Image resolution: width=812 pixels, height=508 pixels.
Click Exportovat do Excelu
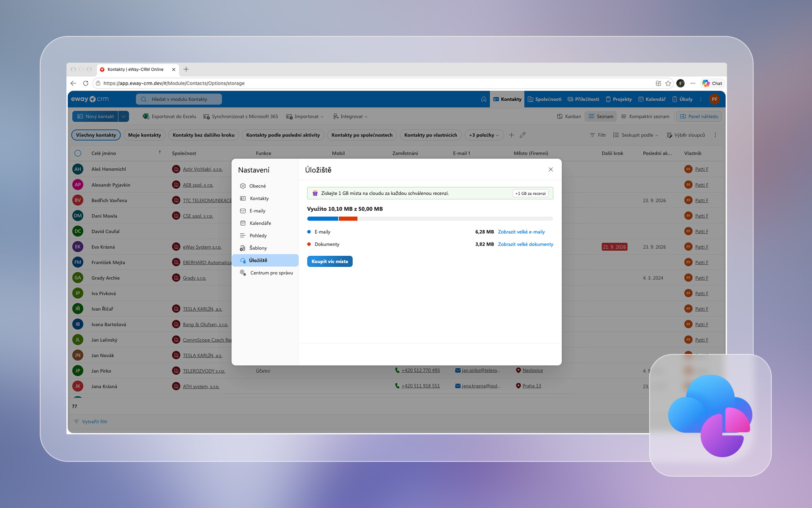coord(169,116)
